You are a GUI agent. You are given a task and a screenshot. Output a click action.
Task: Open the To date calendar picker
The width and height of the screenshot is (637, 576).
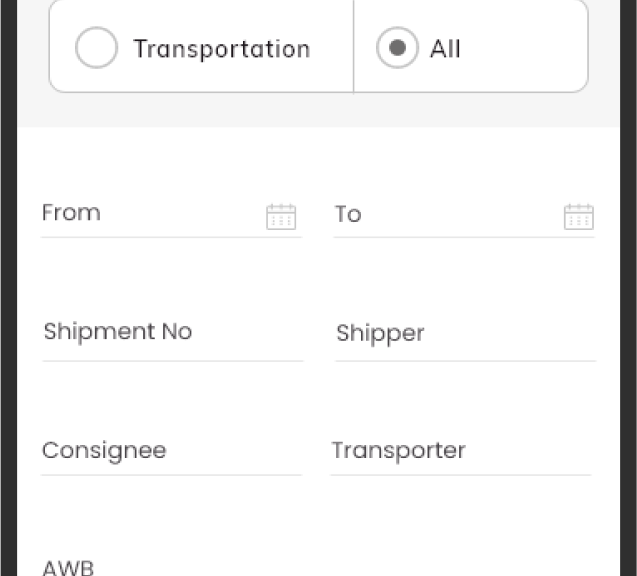[x=579, y=217]
